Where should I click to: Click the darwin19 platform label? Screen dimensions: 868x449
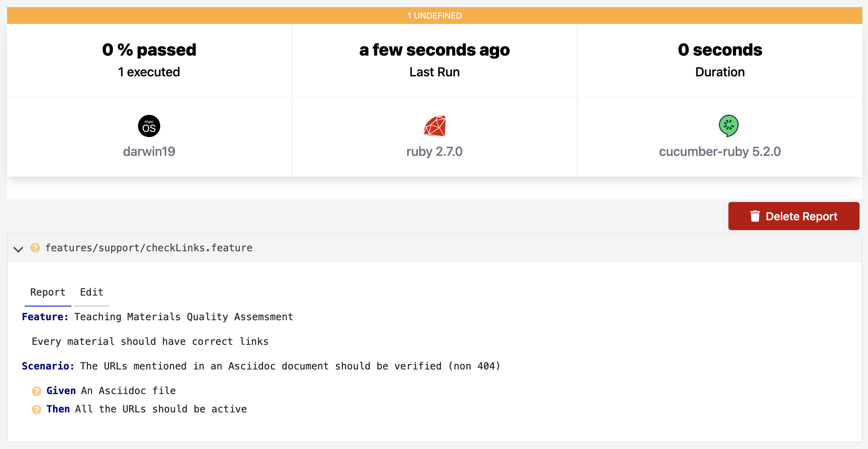point(149,152)
